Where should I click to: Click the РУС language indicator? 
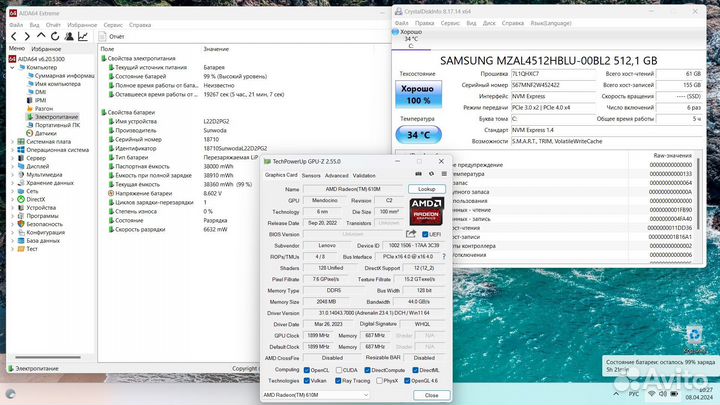point(634,394)
